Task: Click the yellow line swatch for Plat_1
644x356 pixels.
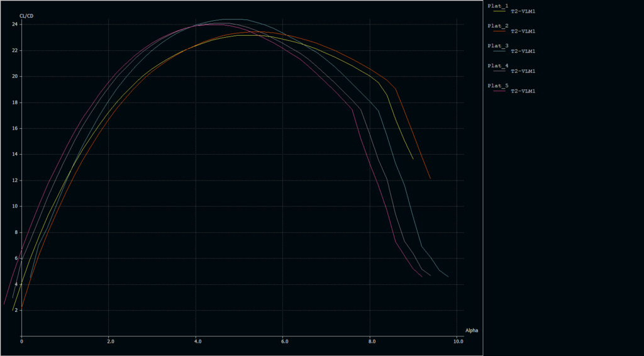Action: click(x=500, y=11)
